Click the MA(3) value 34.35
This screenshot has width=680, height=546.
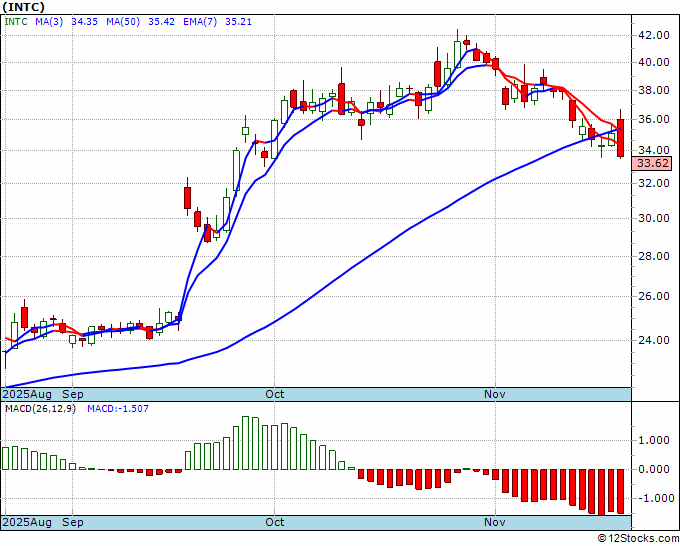pyautogui.click(x=84, y=22)
